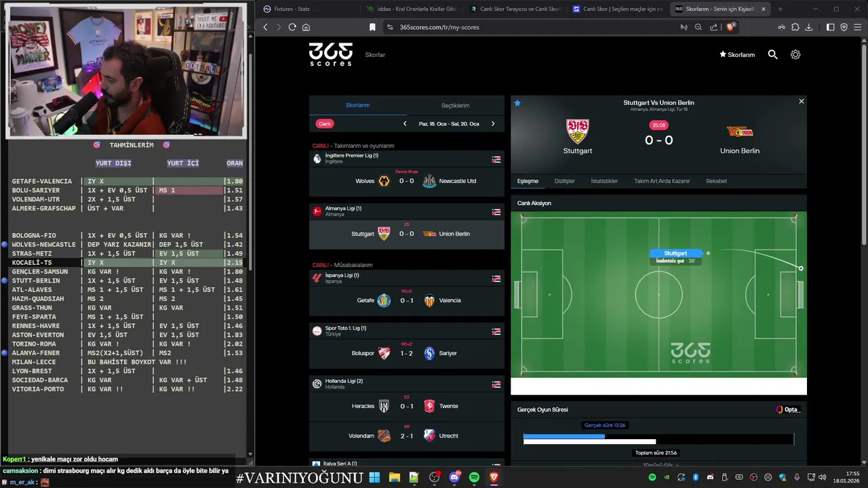This screenshot has height=488, width=868.
Task: Open Spotify from the taskbar
Action: click(474, 478)
